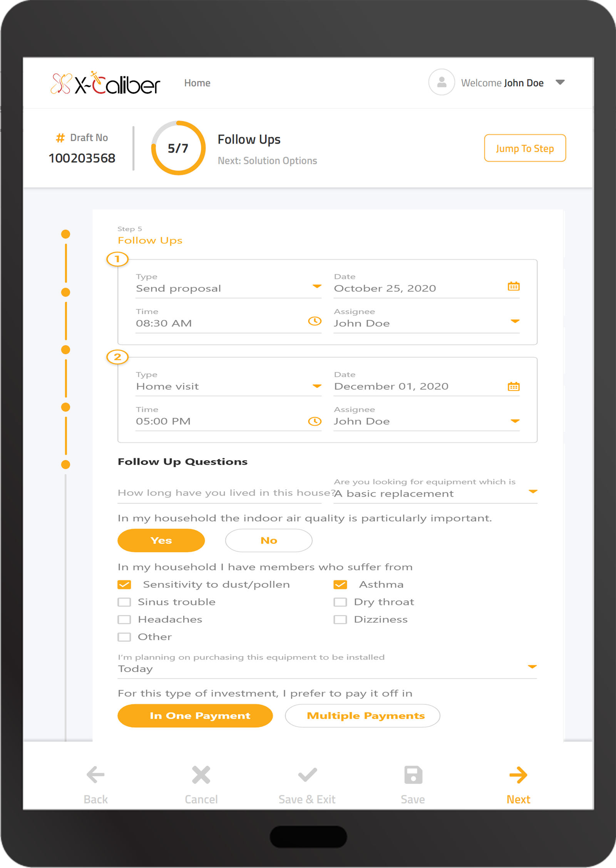Click the Save & Exit checkmark icon
This screenshot has height=868, width=616.
point(307,775)
